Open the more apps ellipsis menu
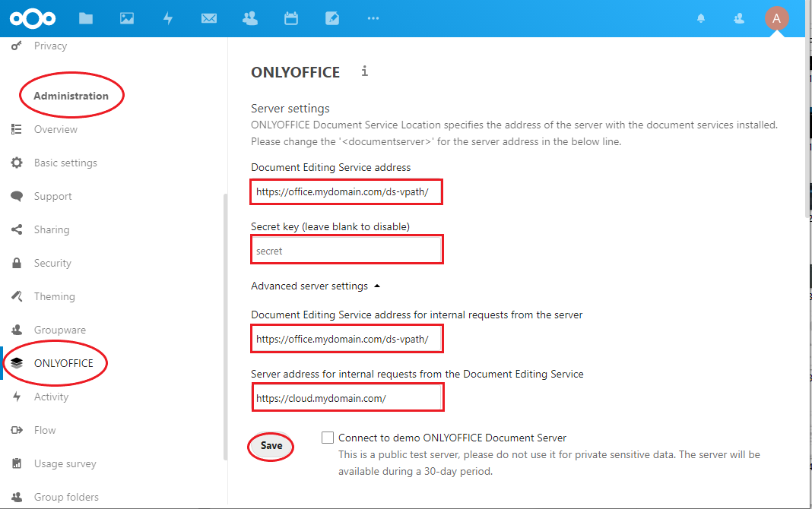Viewport: 812px width, 509px height. [x=373, y=18]
